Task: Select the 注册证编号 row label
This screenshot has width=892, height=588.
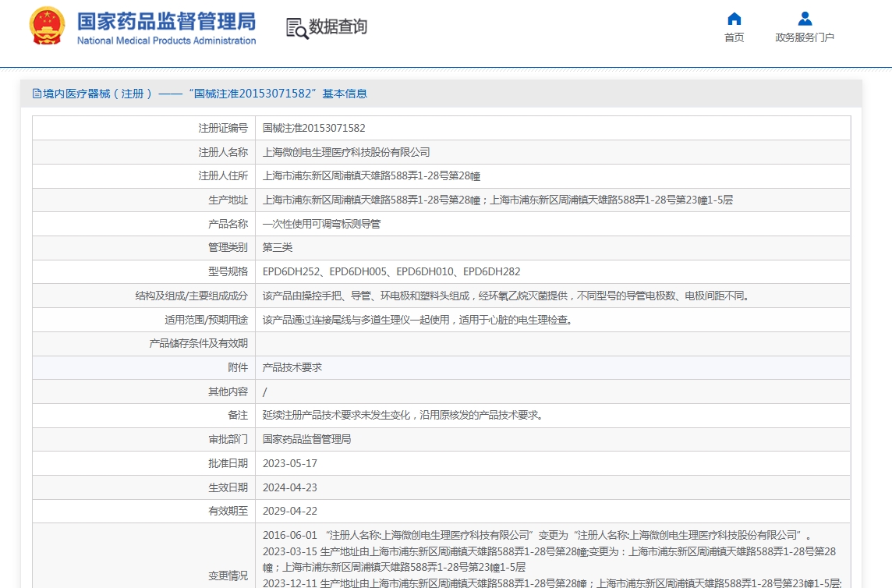Action: point(223,128)
